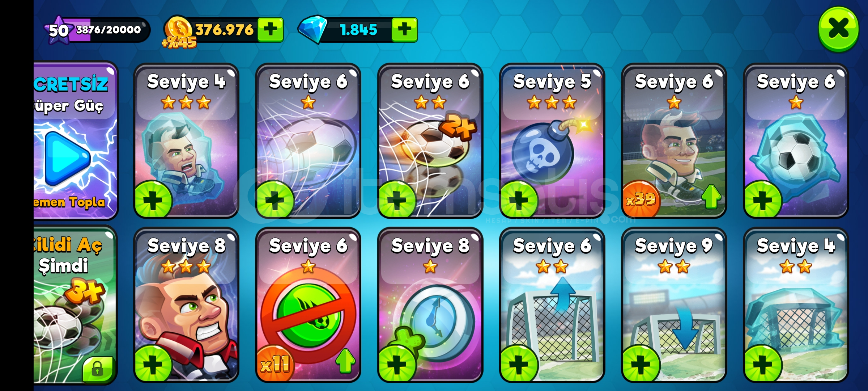
Task: Unlock the 3+ ball card lock icon
Action: 98,369
